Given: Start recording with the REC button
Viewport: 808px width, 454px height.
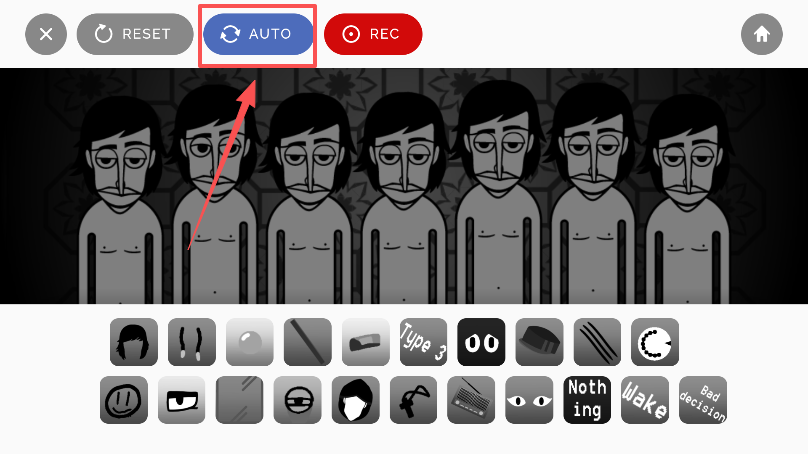Looking at the screenshot, I should click(373, 34).
